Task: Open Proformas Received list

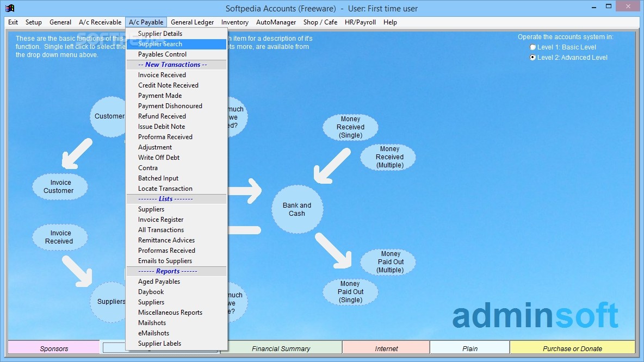Action: click(177, 251)
